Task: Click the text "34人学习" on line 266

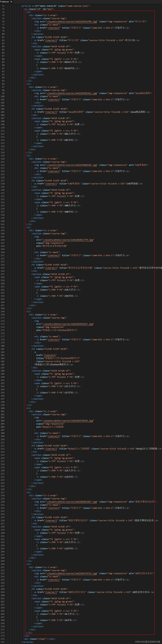Action: point(69,614)
